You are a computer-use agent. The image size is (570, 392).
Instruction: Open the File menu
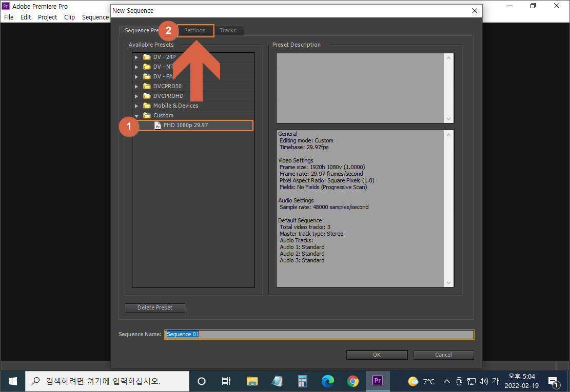[9, 17]
